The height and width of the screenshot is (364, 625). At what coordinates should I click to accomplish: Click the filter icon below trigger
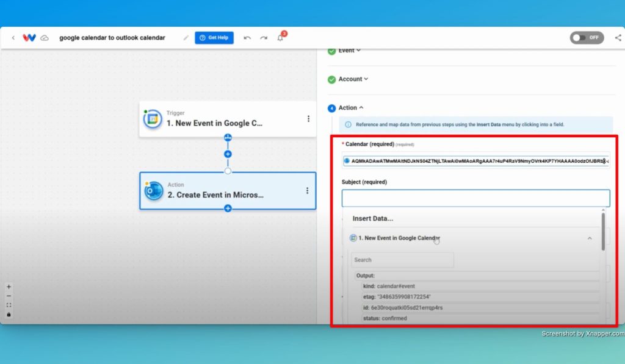coord(228,138)
